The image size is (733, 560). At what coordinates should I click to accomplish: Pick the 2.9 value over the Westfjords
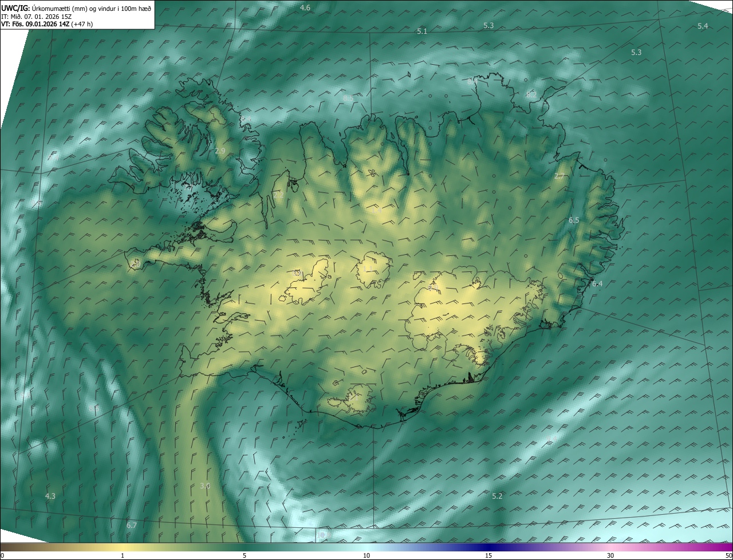[220, 151]
